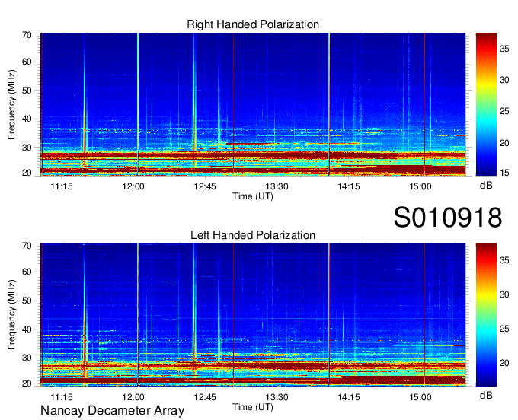Select the S010918 observation label
518x420 pixels.
pos(448,218)
